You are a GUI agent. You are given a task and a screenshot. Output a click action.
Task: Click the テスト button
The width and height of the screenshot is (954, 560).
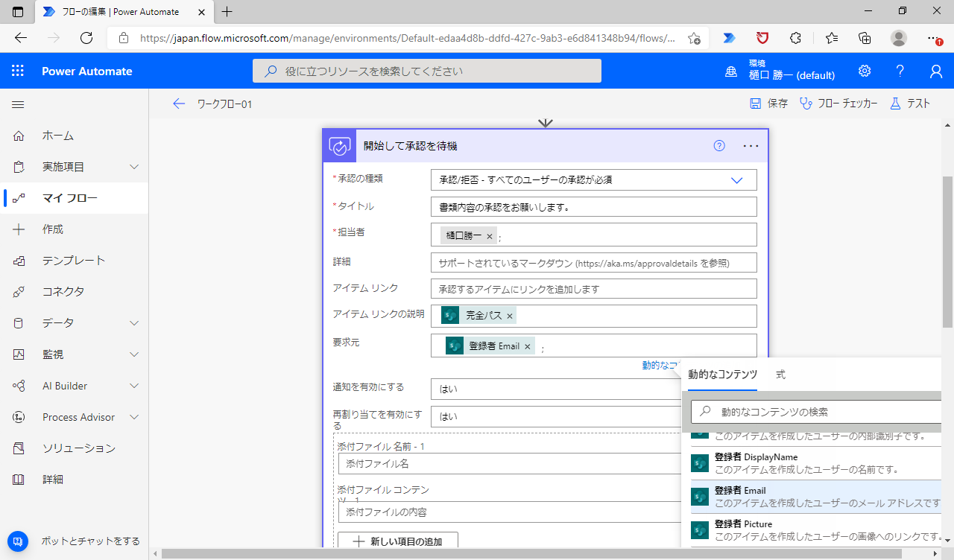click(x=910, y=104)
